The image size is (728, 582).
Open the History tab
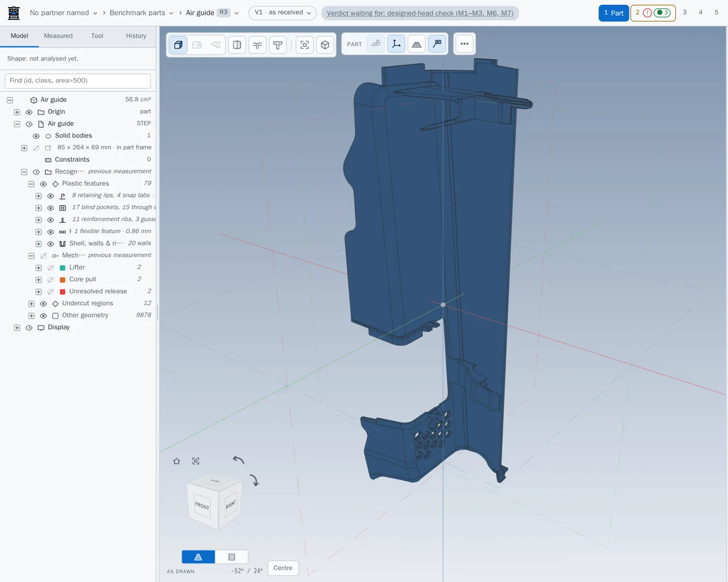click(136, 36)
